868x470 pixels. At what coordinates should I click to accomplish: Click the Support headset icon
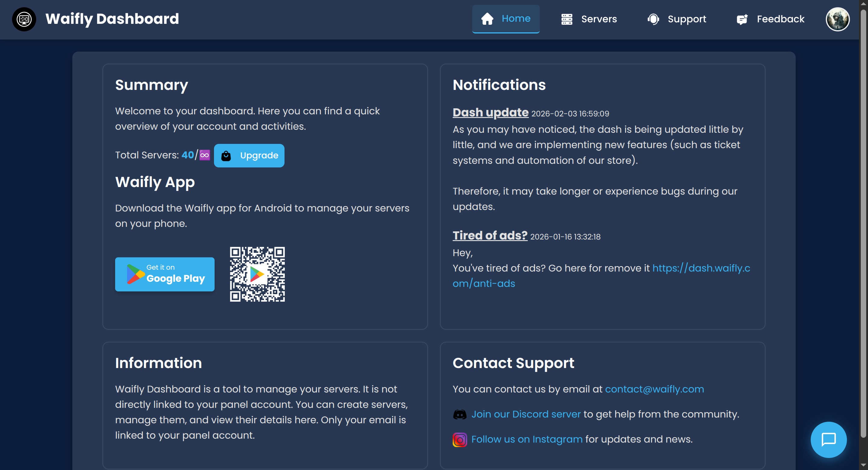[653, 19]
